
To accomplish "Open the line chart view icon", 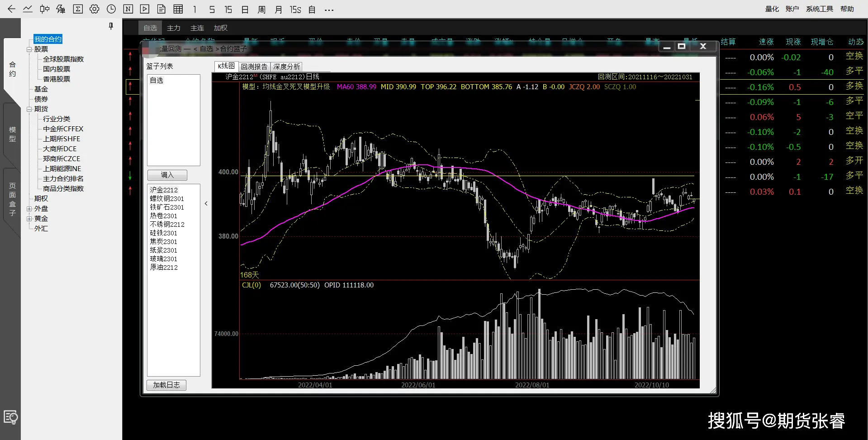I will tap(28, 9).
